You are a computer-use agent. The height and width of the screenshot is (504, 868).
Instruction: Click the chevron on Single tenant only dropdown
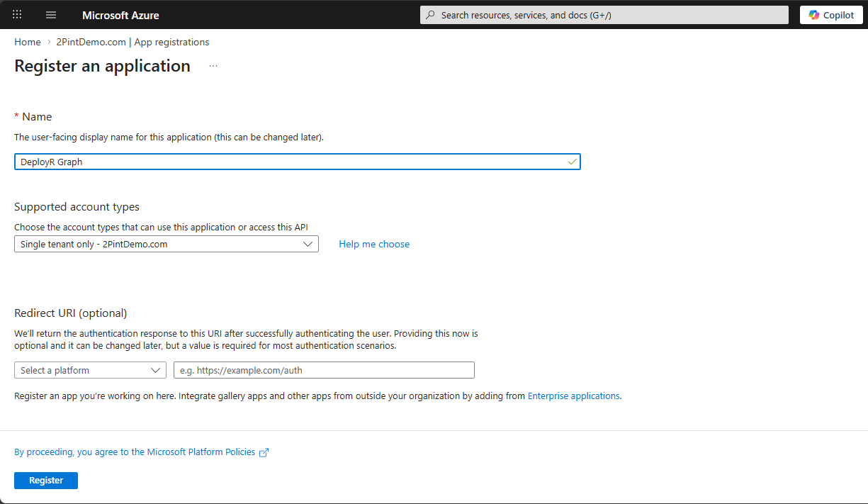tap(308, 244)
